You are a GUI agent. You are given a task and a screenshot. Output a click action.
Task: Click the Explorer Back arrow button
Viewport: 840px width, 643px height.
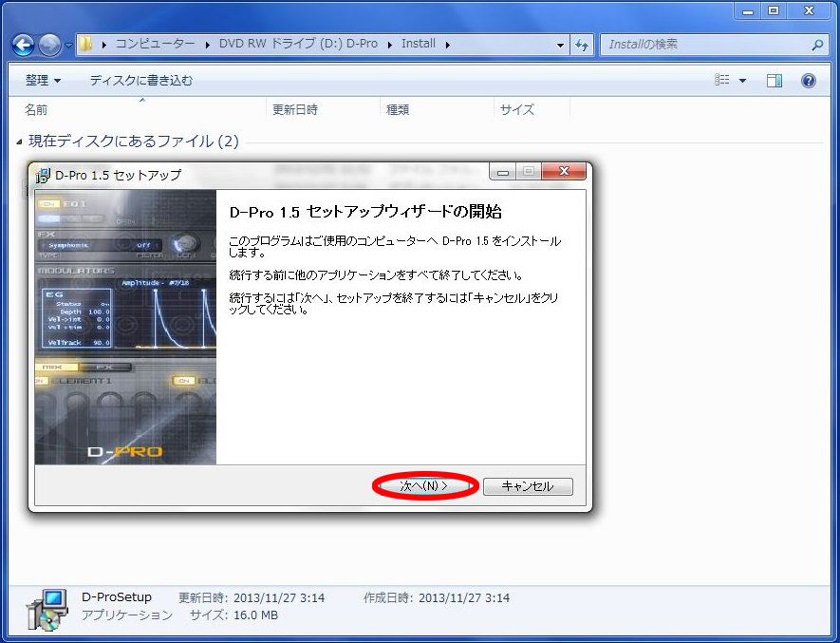pos(23,45)
